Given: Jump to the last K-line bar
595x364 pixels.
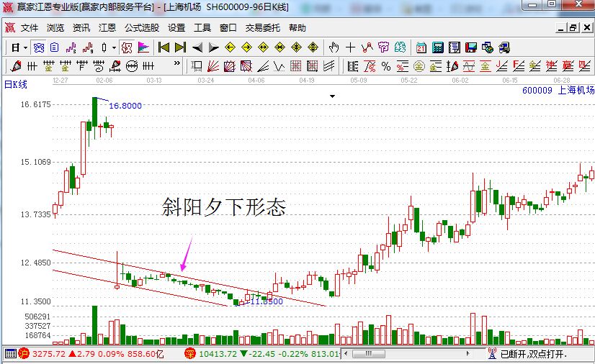Looking at the screenshot, I should [180, 47].
